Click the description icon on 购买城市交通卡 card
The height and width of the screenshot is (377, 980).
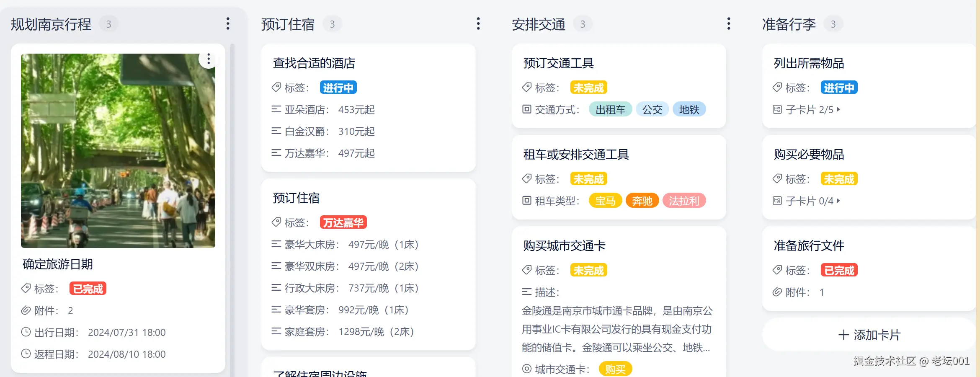point(526,292)
